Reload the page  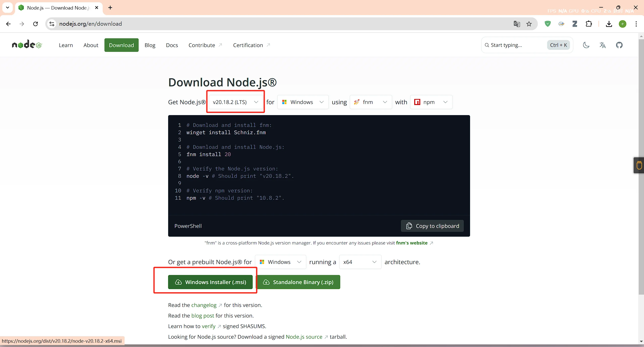pyautogui.click(x=35, y=24)
